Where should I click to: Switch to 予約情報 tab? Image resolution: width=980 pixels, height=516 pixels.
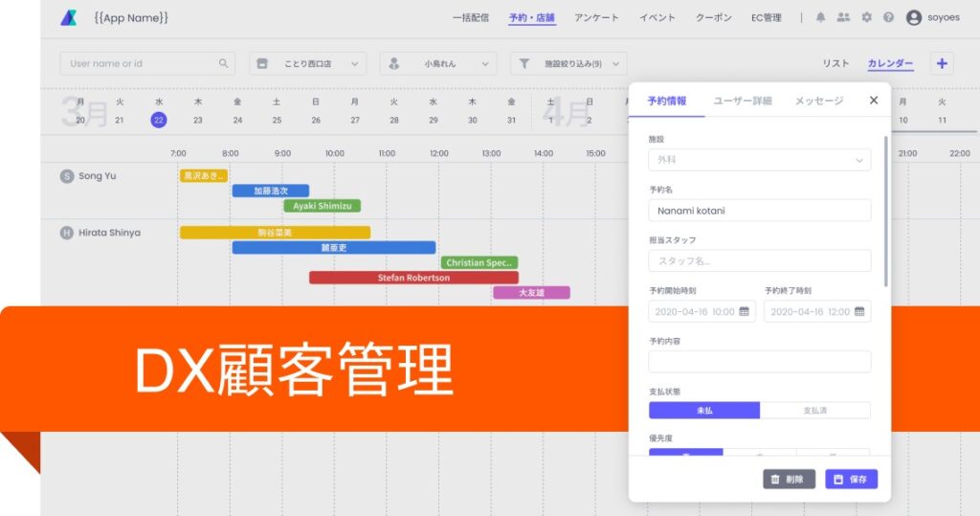[x=667, y=101]
